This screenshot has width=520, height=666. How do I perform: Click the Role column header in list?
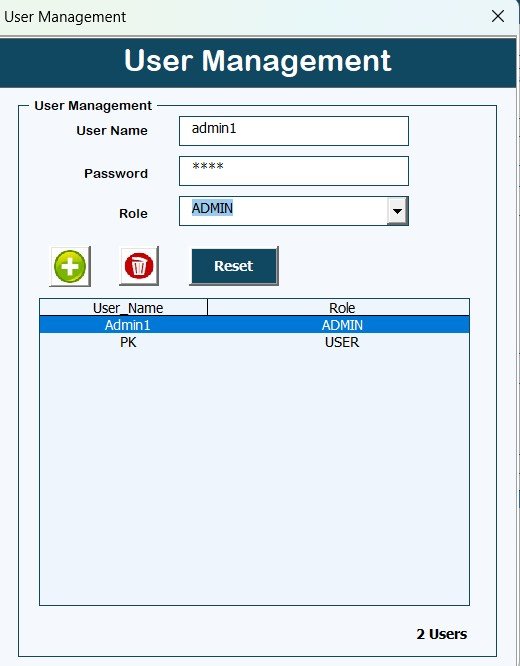pyautogui.click(x=339, y=308)
